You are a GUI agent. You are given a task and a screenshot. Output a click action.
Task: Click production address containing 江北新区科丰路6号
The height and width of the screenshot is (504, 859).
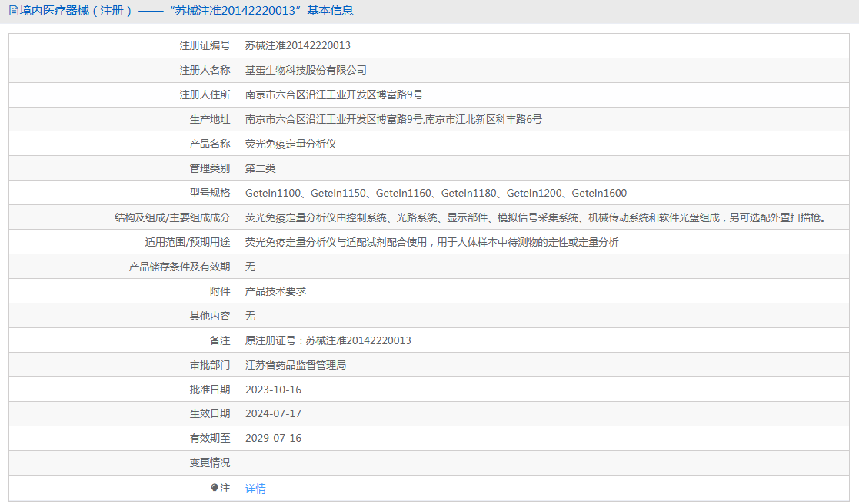click(393, 120)
